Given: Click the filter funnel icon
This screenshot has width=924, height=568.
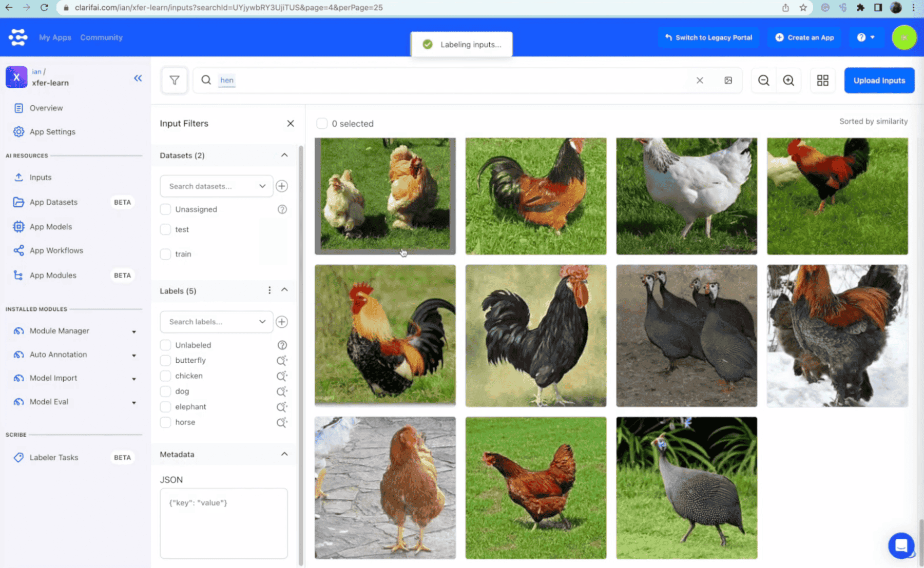Looking at the screenshot, I should [x=175, y=81].
